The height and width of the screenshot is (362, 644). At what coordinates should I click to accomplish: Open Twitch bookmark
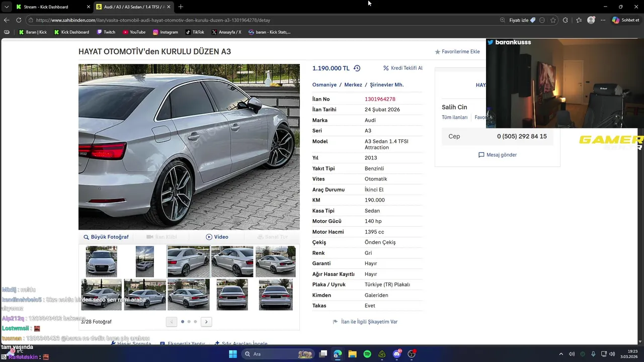106,32
